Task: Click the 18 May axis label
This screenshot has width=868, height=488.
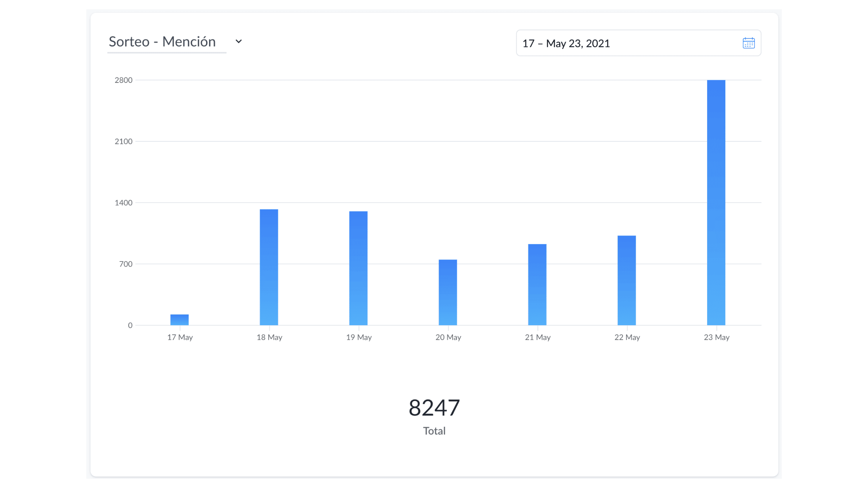Action: [x=269, y=337]
